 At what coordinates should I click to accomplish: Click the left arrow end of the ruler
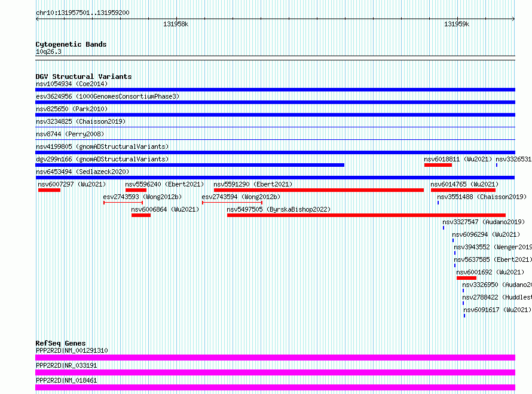coord(37,19)
